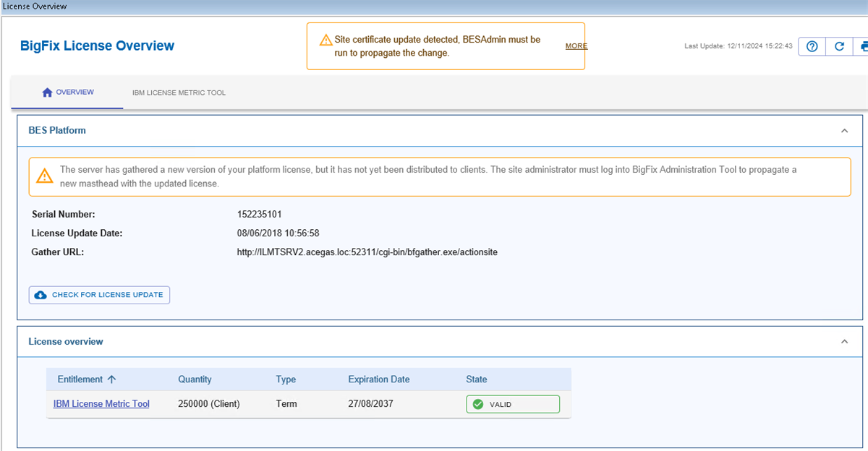Image resolution: width=868 pixels, height=451 pixels.
Task: Click the cloud icon in the update button
Action: pyautogui.click(x=40, y=294)
